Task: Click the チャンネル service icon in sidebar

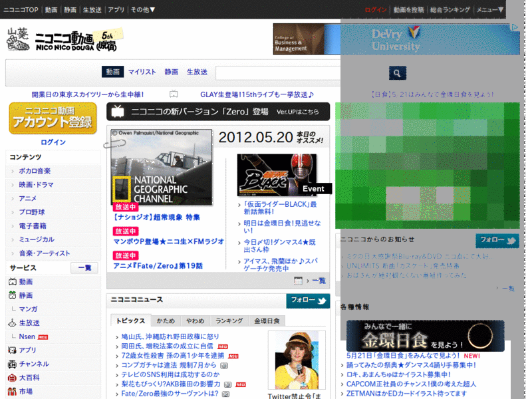Action: [12, 364]
